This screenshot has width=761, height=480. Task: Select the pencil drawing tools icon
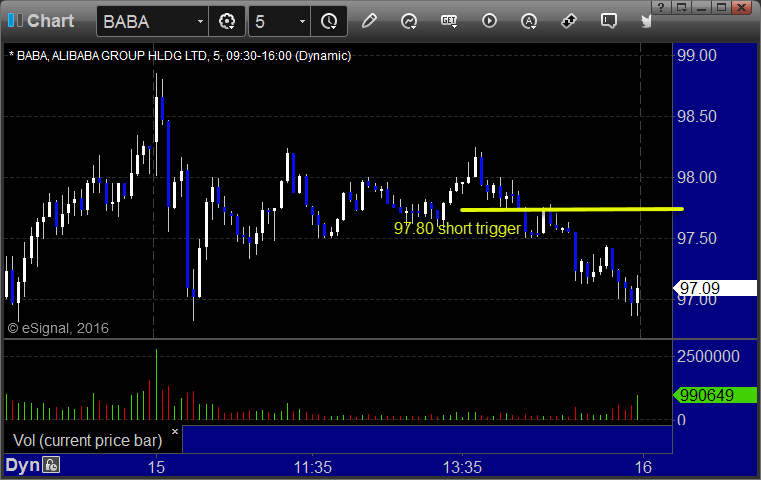click(x=369, y=21)
